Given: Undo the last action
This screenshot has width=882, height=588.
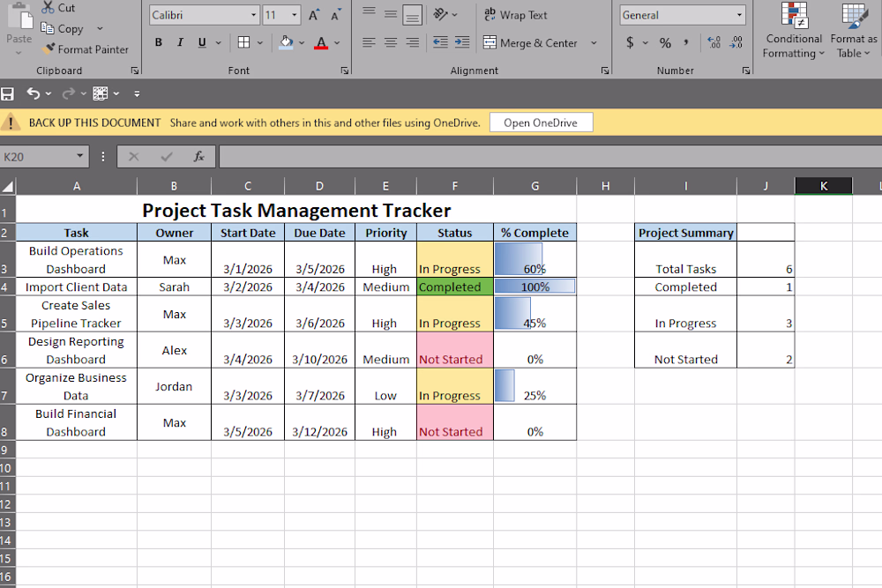Looking at the screenshot, I should tap(34, 93).
